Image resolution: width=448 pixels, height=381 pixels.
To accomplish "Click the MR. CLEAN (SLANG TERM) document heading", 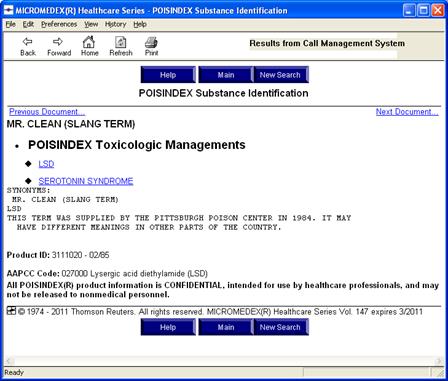I will 71,124.
